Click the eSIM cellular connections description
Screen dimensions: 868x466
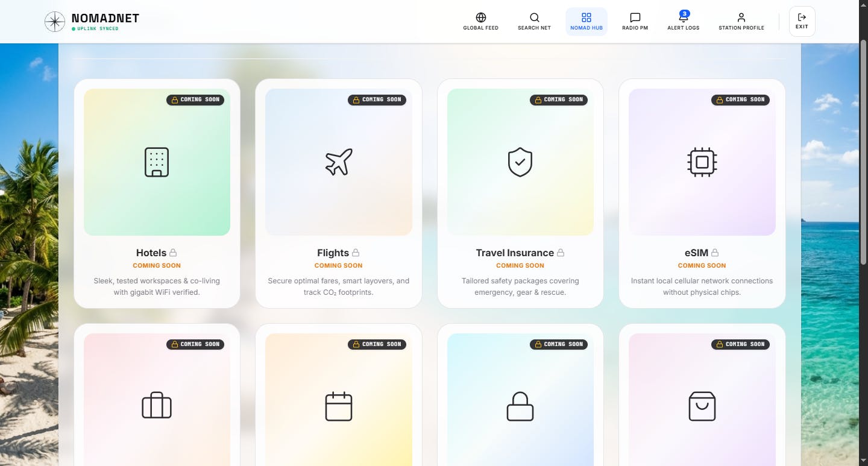click(702, 286)
